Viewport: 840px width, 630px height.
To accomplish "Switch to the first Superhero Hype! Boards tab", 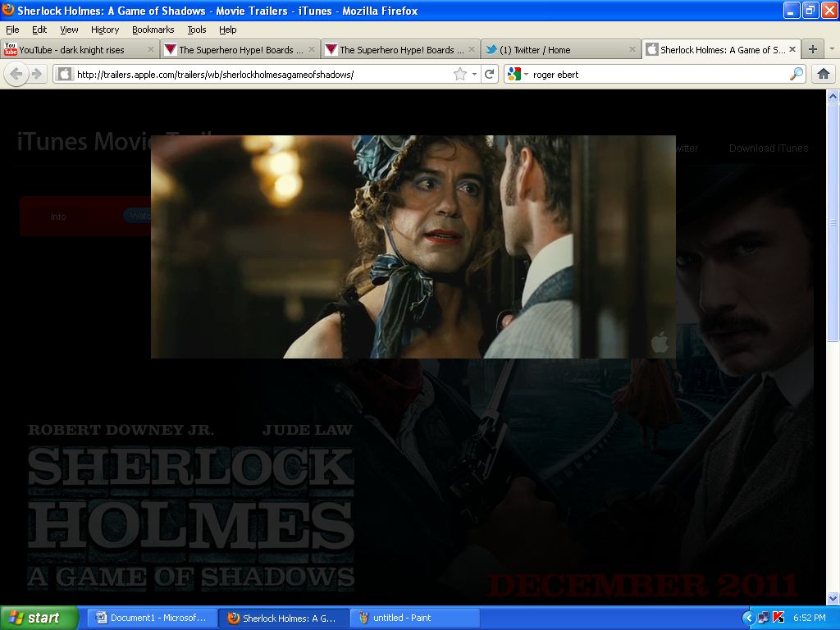I will tap(234, 49).
